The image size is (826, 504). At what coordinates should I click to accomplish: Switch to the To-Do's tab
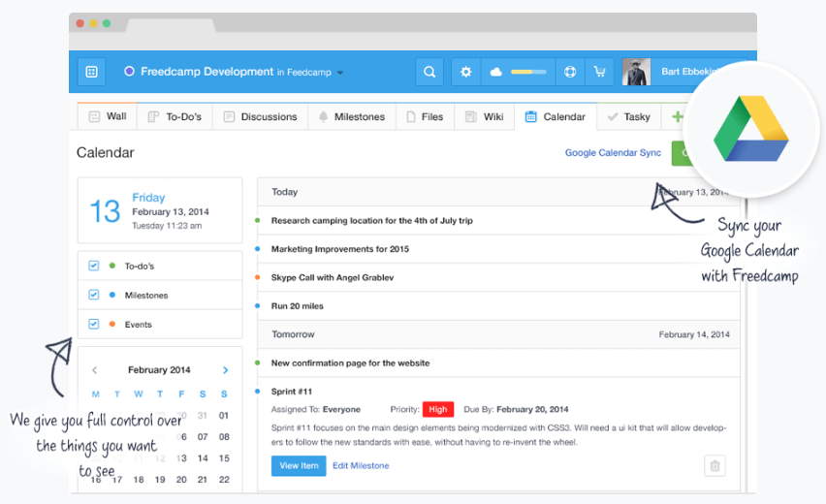(x=175, y=116)
